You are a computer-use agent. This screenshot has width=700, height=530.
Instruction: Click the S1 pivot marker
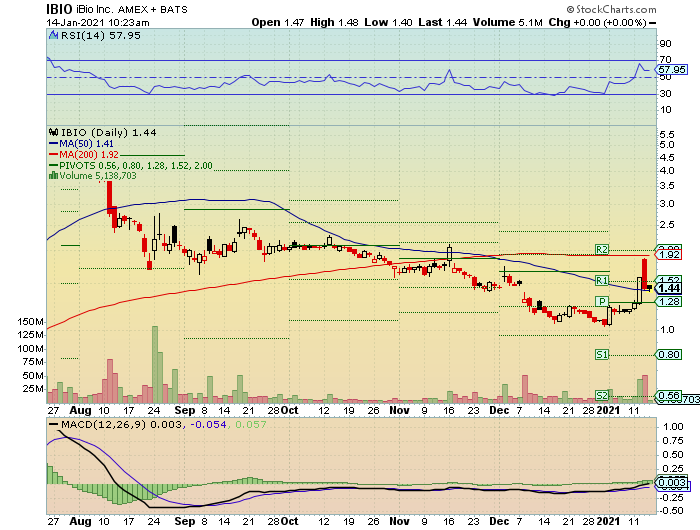pos(602,355)
